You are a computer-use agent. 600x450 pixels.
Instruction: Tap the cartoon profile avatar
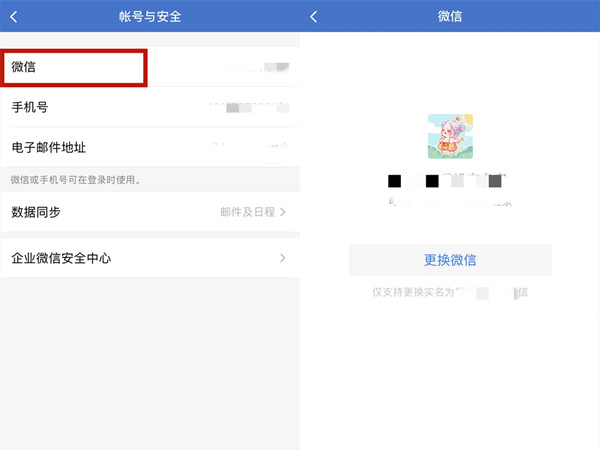tap(450, 136)
